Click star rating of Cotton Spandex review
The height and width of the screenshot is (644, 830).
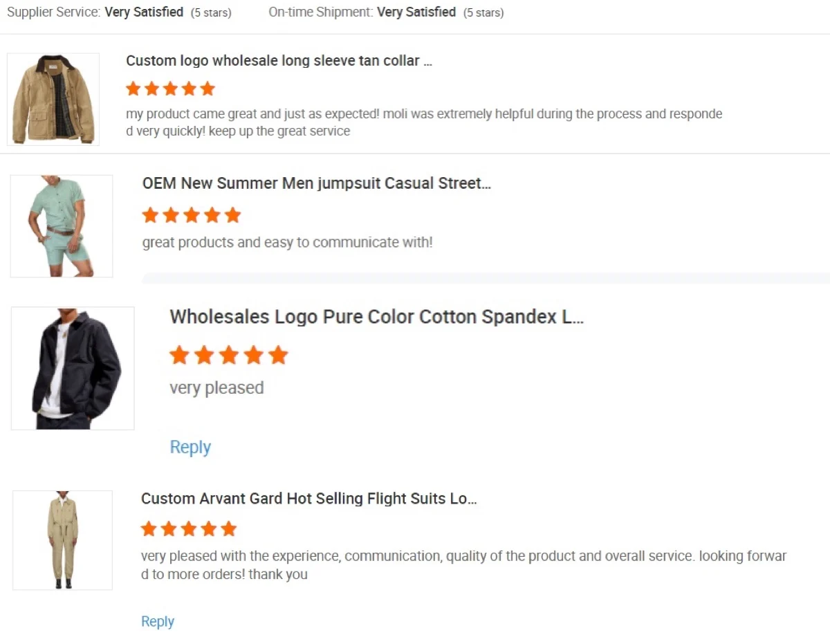228,356
